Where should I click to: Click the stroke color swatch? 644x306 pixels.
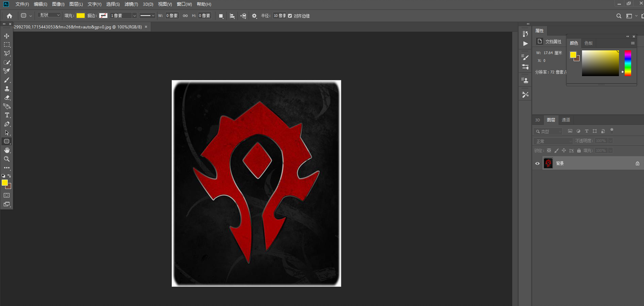click(103, 16)
